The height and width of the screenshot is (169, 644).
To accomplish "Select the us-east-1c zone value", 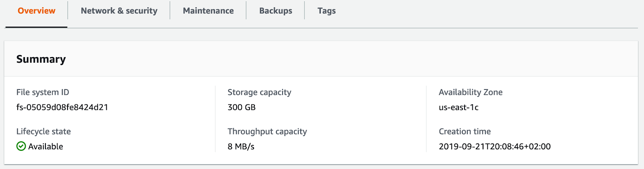I will [x=458, y=107].
